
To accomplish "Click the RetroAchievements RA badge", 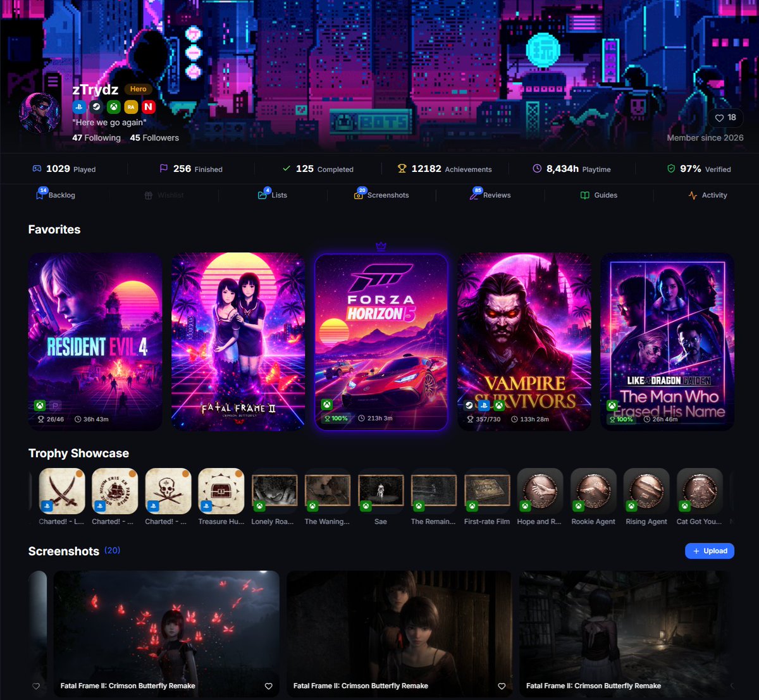I will coord(131,107).
